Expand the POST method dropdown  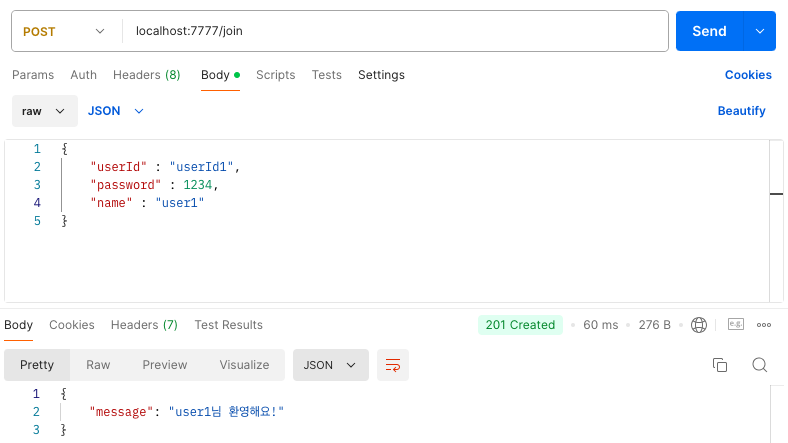click(x=64, y=31)
